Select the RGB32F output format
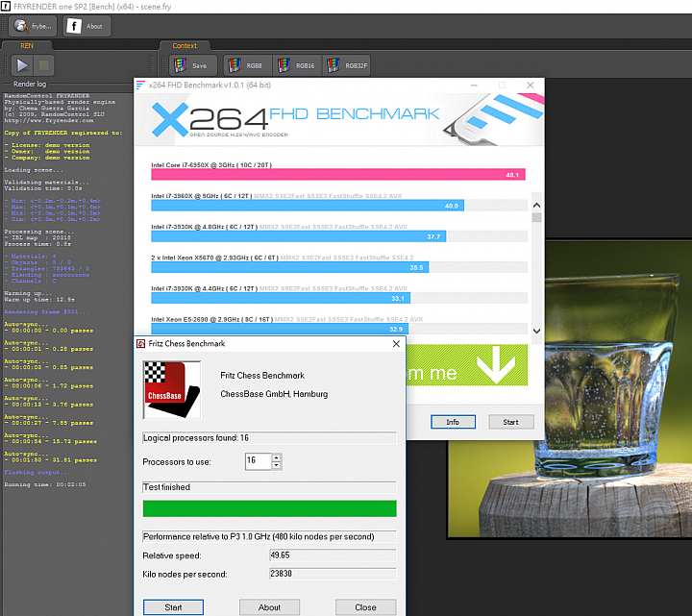This screenshot has height=616, width=692. pyautogui.click(x=347, y=65)
